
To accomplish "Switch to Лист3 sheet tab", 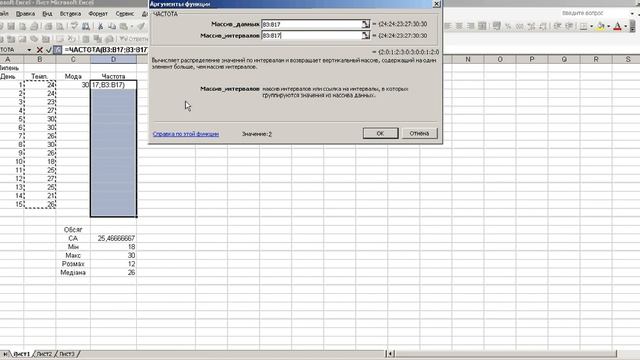I will 67,354.
